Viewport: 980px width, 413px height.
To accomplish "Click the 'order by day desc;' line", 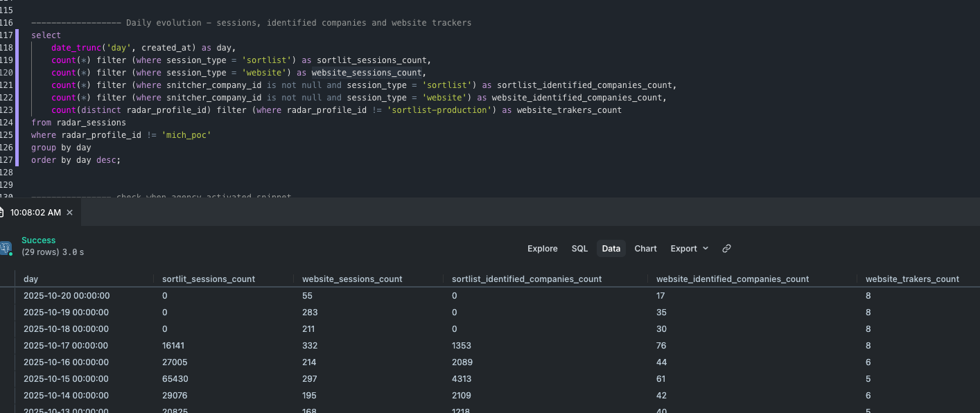I will [76, 160].
